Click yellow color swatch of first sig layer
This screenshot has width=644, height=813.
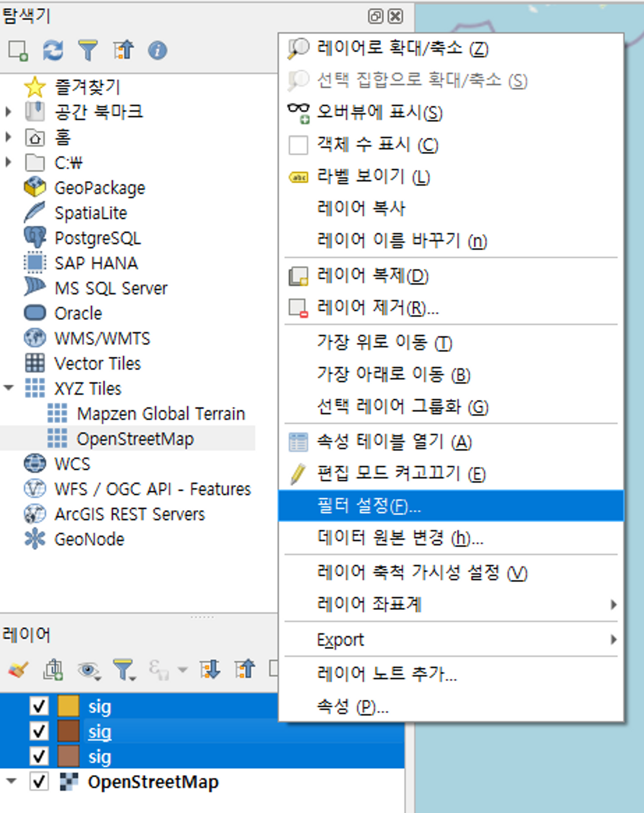[x=69, y=706]
